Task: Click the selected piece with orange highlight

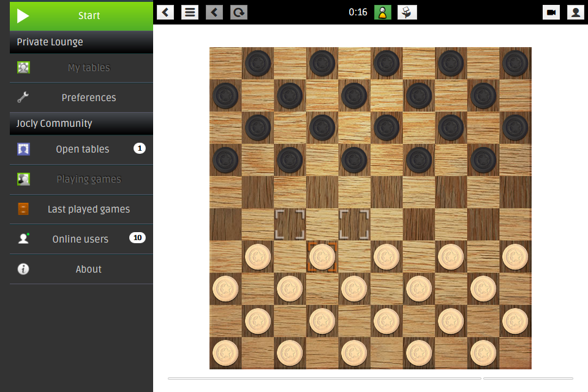Action: (322, 257)
